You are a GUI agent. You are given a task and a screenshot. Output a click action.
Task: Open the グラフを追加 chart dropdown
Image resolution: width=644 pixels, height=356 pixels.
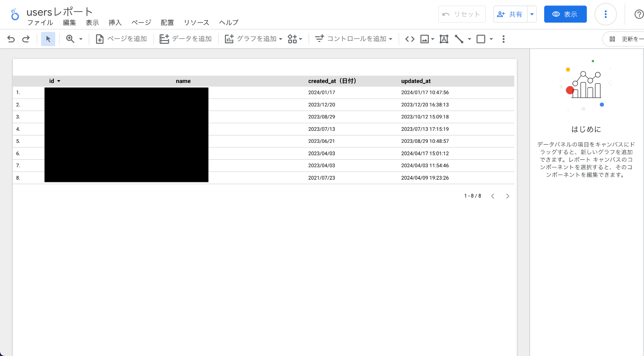253,39
